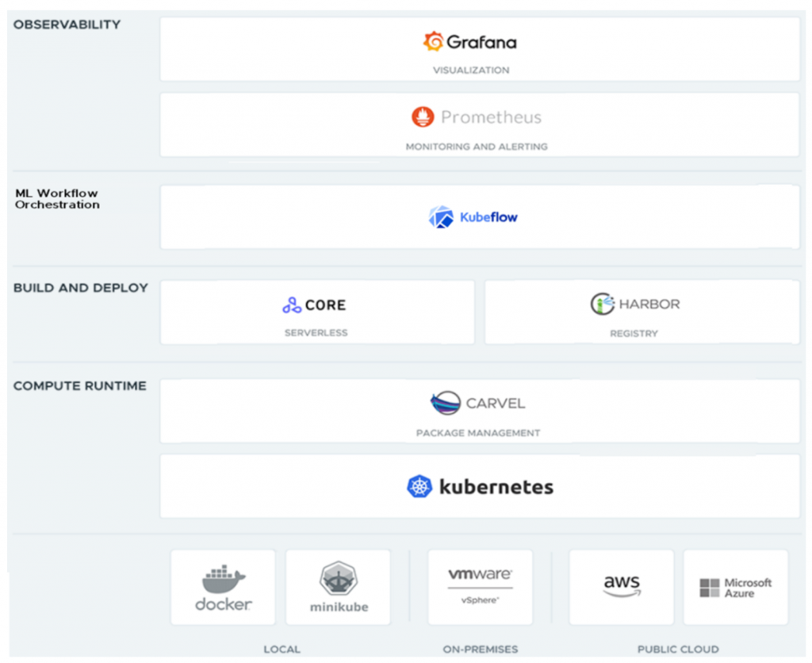Click the COMPUTE RUNTIME heading
The height and width of the screenshot is (663, 812).
click(x=80, y=386)
